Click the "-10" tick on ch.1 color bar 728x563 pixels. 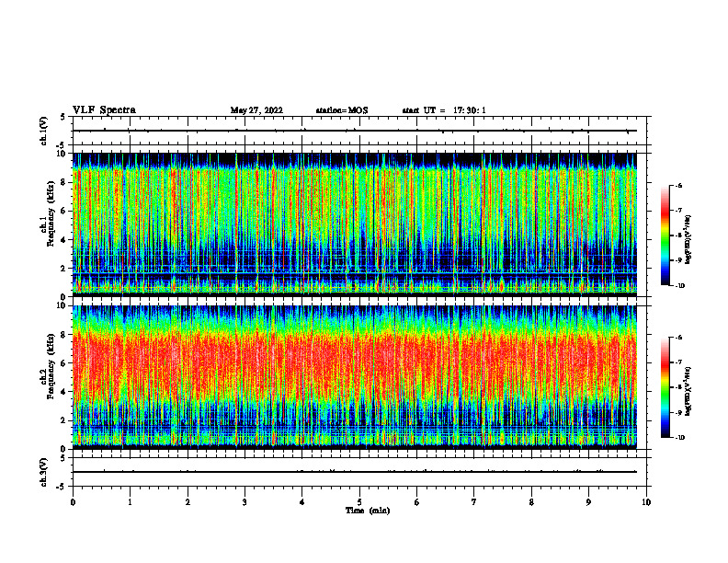point(679,286)
